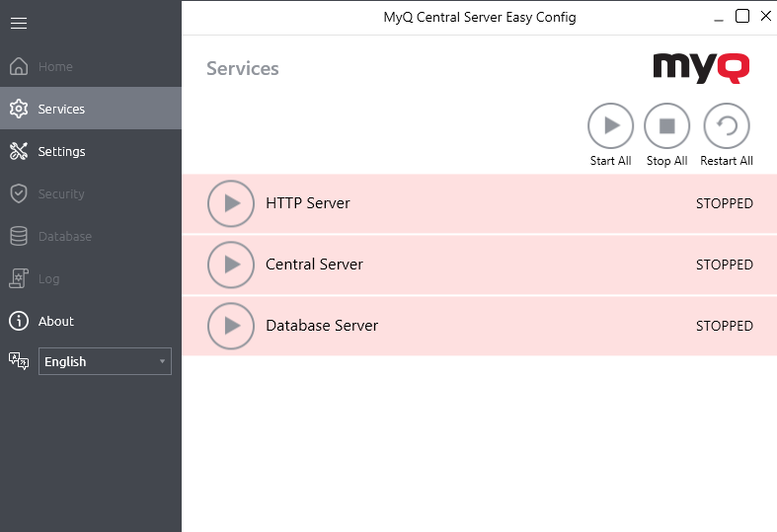Open the Log sidebar section
Screen dimensions: 777x532
pyautogui.click(x=48, y=278)
